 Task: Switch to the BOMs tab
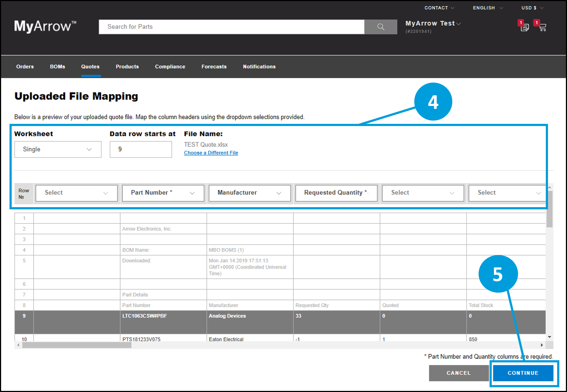pyautogui.click(x=57, y=66)
